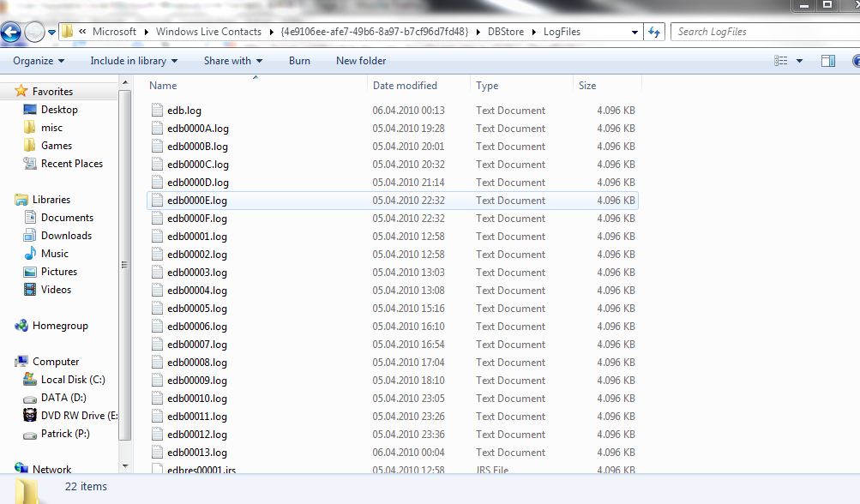Select the edb.log file icon
The width and height of the screenshot is (860, 504).
[x=158, y=111]
